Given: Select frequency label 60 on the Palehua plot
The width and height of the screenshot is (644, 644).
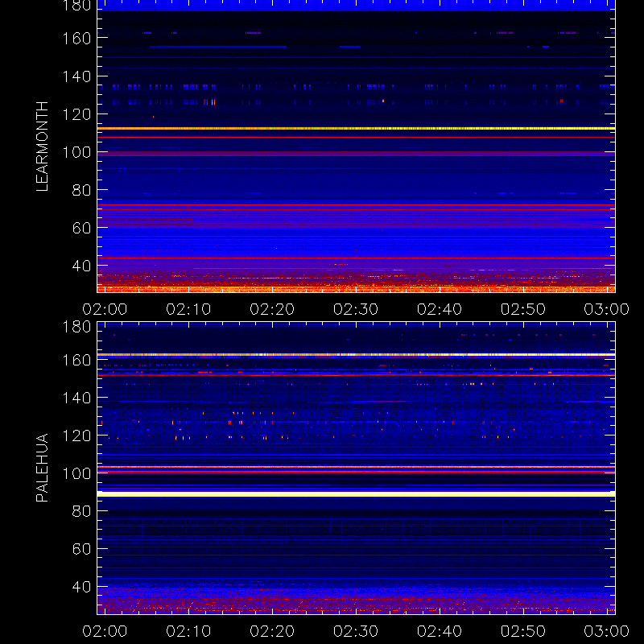Looking at the screenshot, I should [81, 549].
